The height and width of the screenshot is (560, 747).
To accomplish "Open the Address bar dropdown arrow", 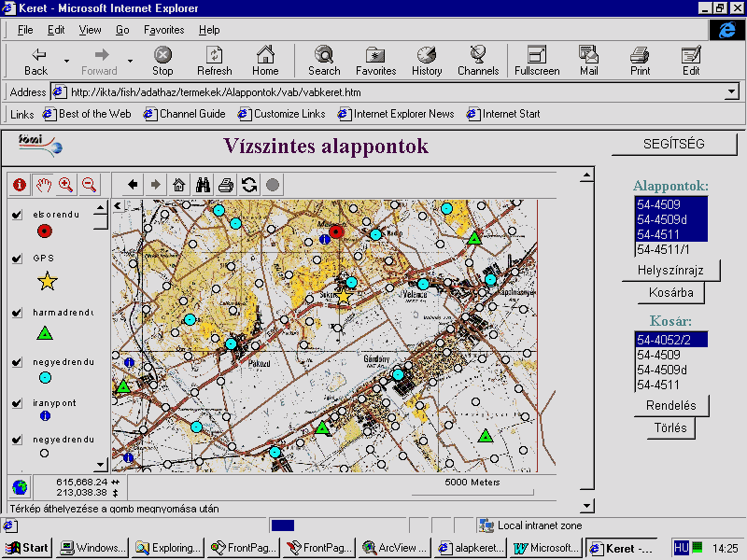I will [x=732, y=92].
